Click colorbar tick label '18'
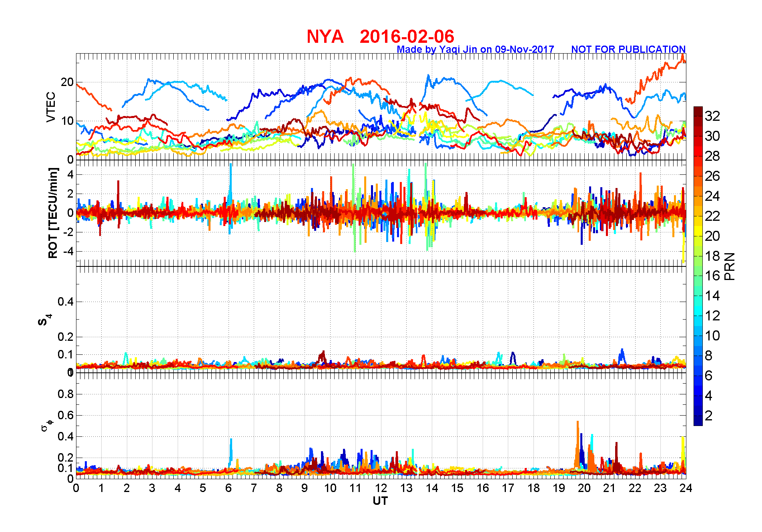Viewport: 762px width, 532px height. tap(712, 256)
